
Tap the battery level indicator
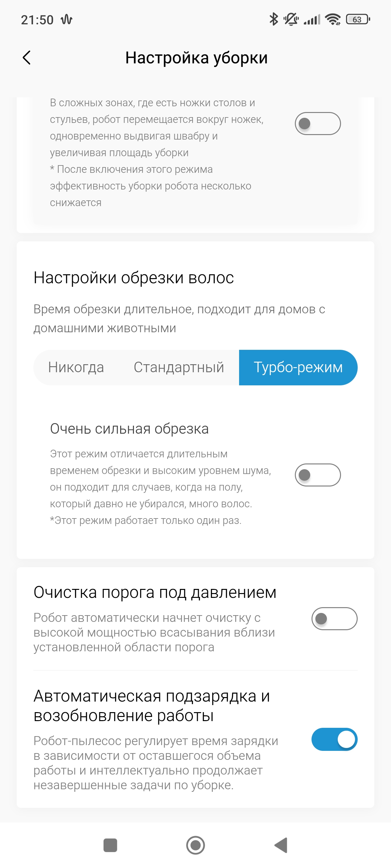(x=358, y=19)
